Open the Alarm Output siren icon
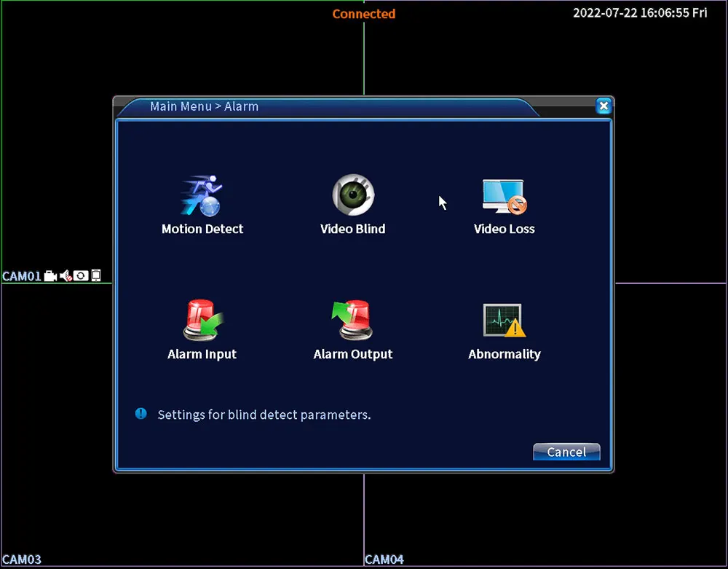 point(353,321)
